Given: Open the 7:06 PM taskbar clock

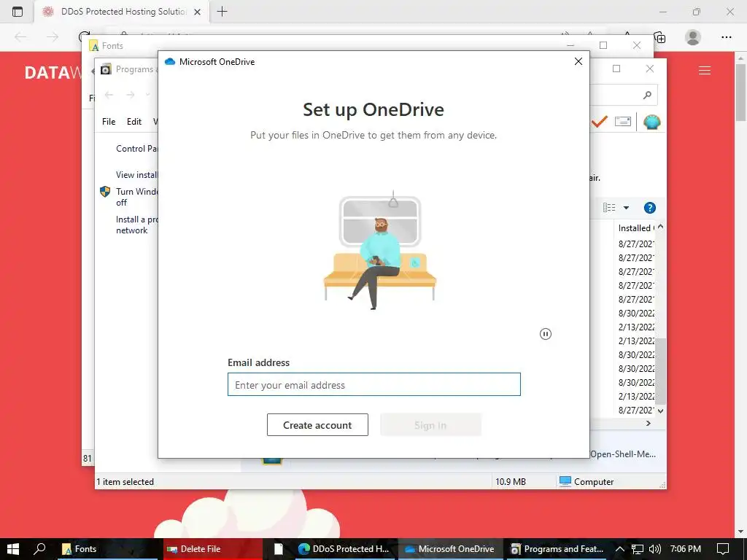Looking at the screenshot, I should click(686, 549).
